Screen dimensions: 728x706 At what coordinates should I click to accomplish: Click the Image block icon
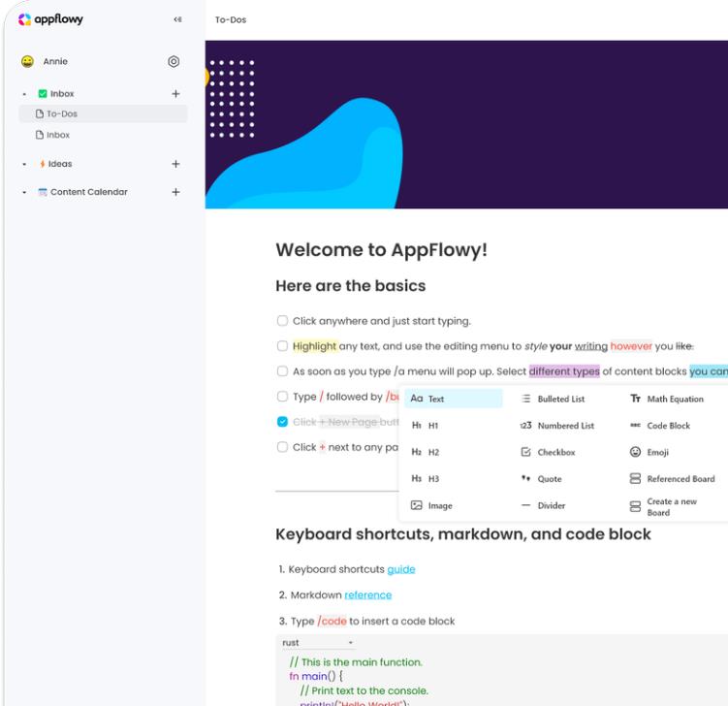point(417,505)
